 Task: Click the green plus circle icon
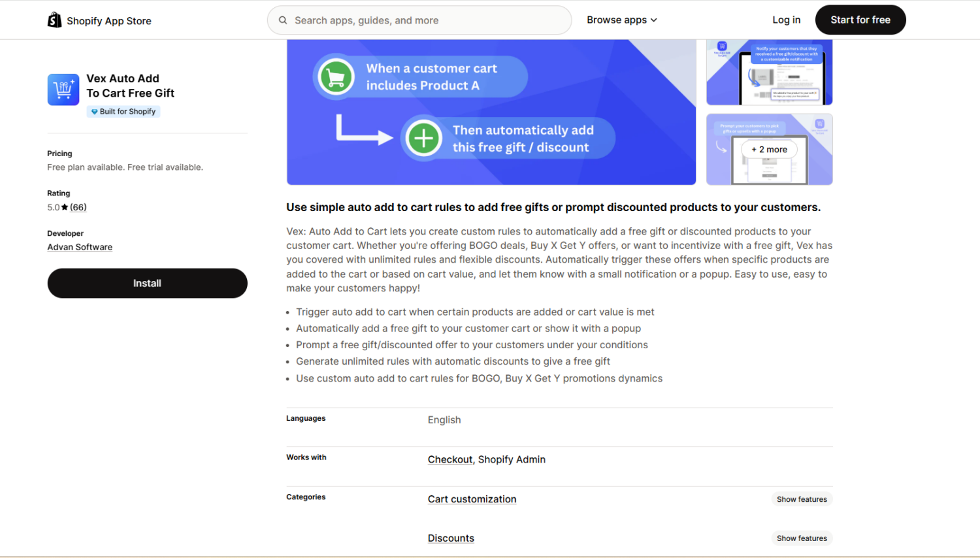pyautogui.click(x=423, y=139)
